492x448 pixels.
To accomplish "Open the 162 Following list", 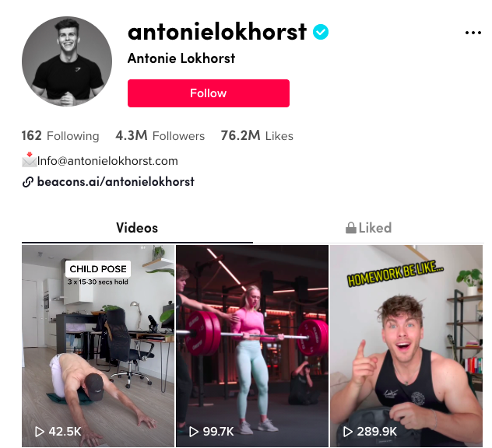I will coord(60,136).
